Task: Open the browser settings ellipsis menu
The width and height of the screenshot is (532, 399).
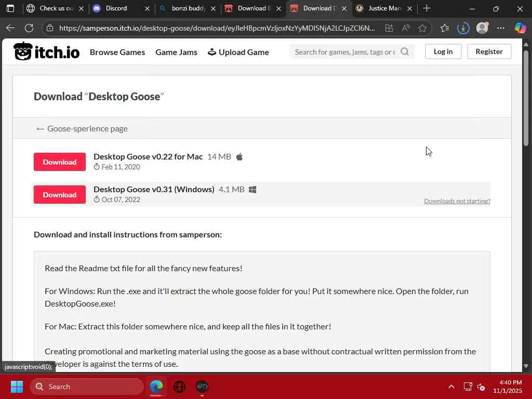Action: tap(501, 28)
